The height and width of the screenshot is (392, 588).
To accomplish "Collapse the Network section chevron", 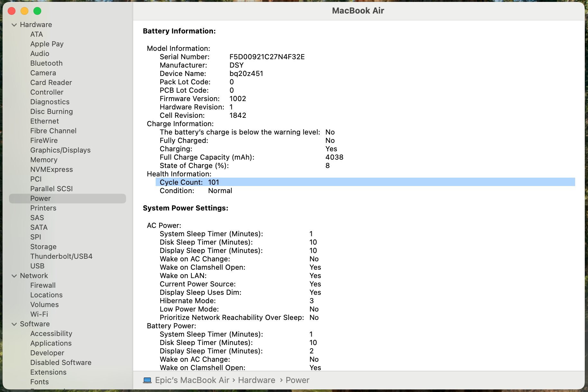I will [x=14, y=276].
